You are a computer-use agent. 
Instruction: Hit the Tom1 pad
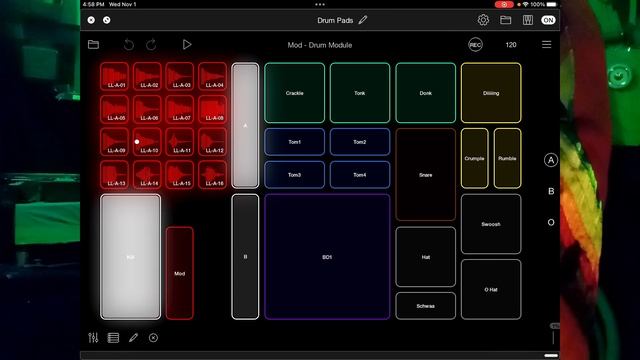[x=294, y=142]
